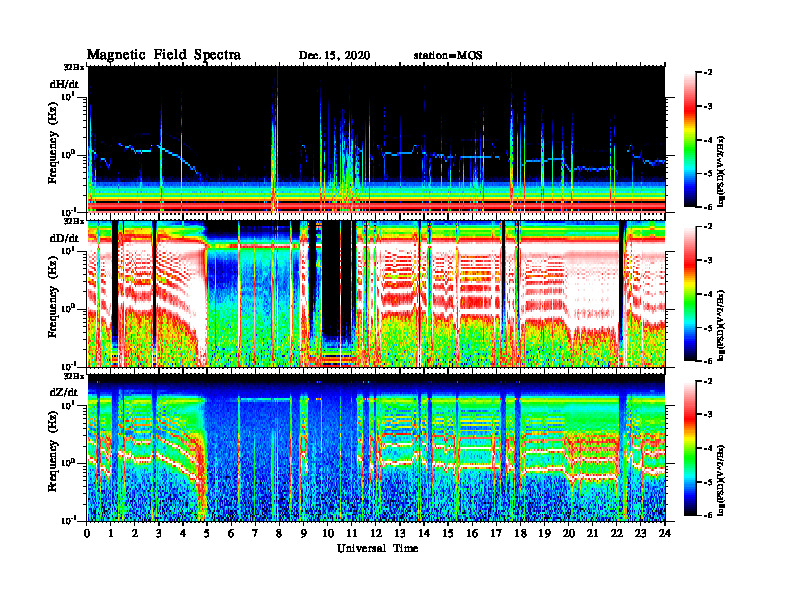Click the color scale bar beside dH/dt panel
The height and width of the screenshot is (612, 792).
(x=690, y=139)
